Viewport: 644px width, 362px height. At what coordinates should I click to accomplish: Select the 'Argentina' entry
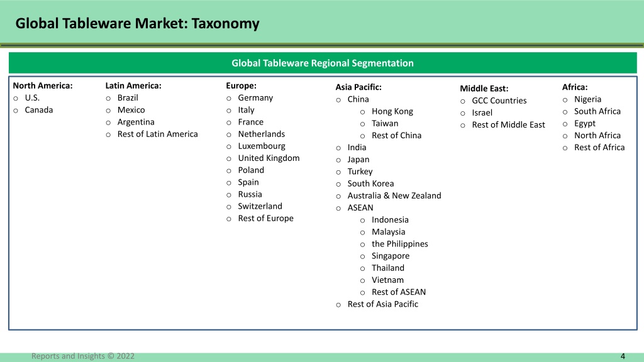136,122
